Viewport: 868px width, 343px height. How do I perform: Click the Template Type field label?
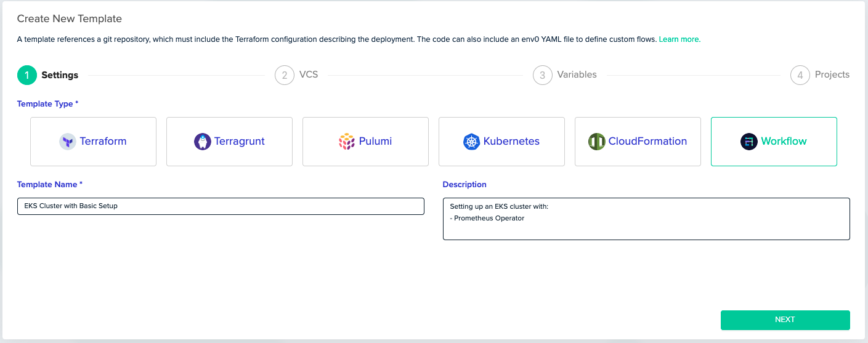click(x=47, y=104)
